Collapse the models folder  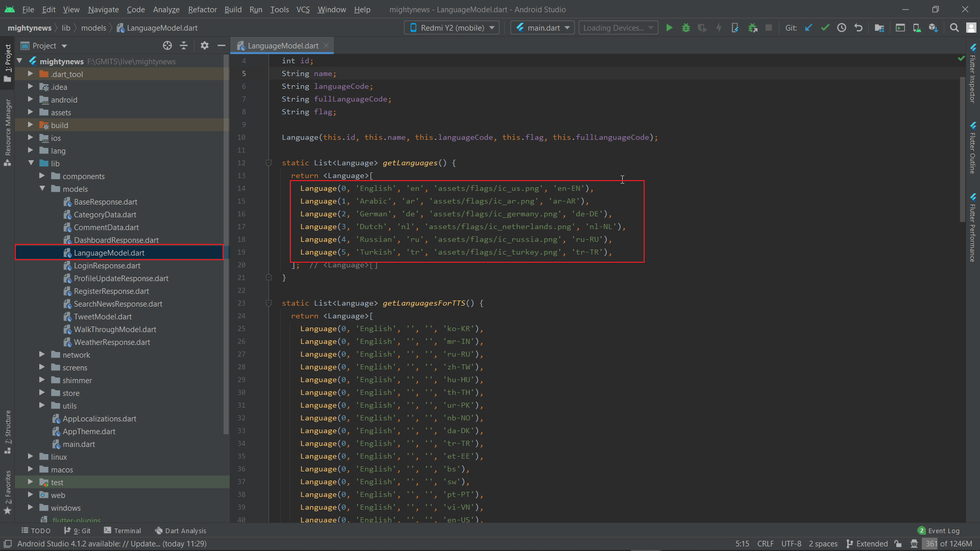point(42,189)
